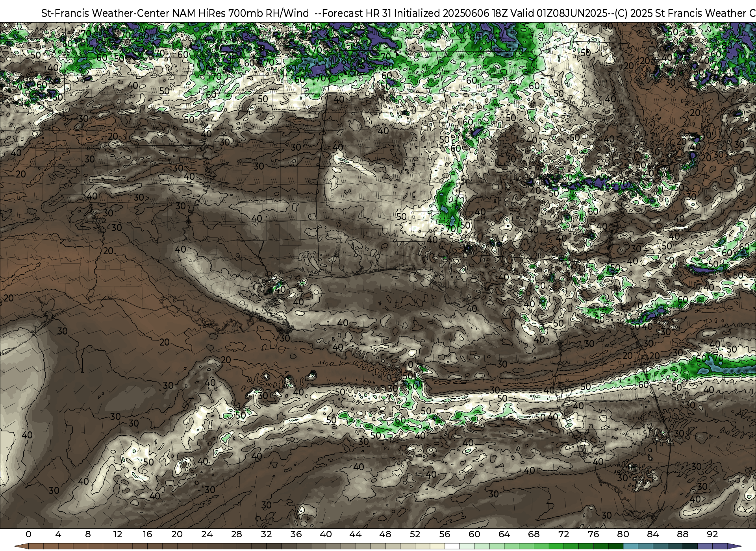Image resolution: width=756 pixels, height=551 pixels.
Task: Click the St-Francis Weather-Center title text
Action: point(106,13)
